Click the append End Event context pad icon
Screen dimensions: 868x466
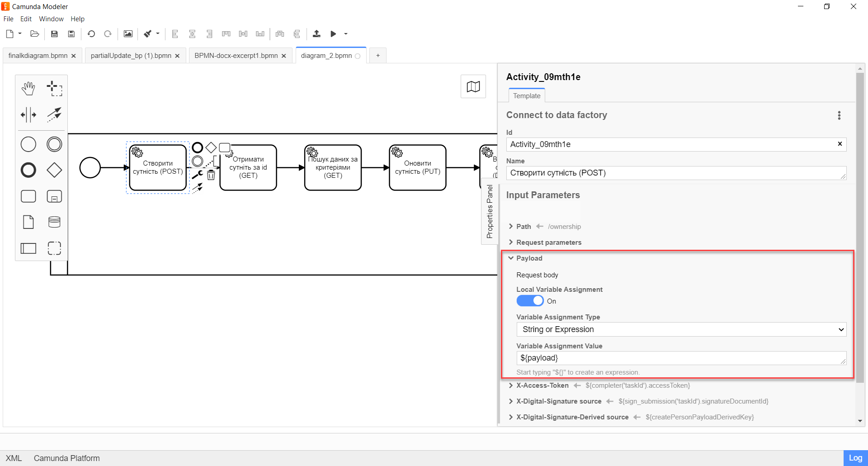198,147
